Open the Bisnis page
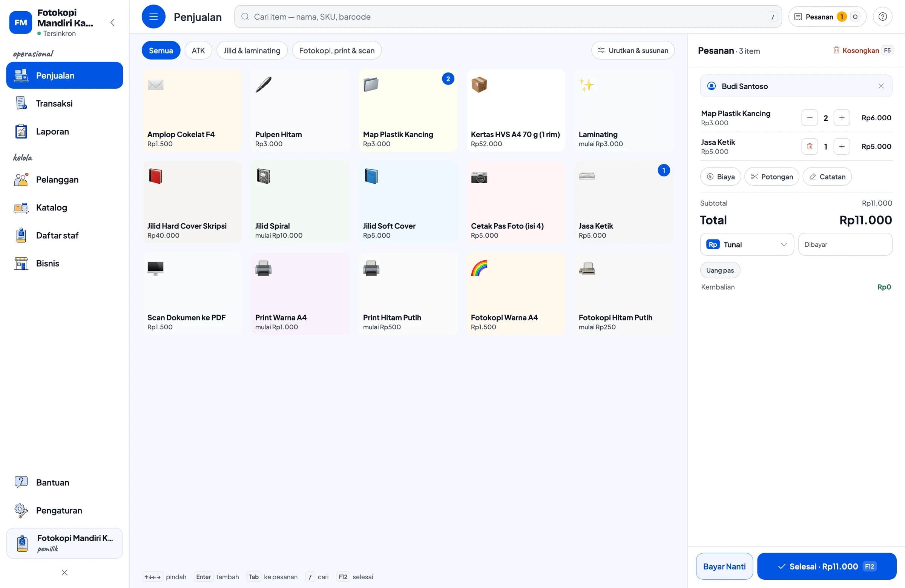905x588 pixels. tap(64, 263)
